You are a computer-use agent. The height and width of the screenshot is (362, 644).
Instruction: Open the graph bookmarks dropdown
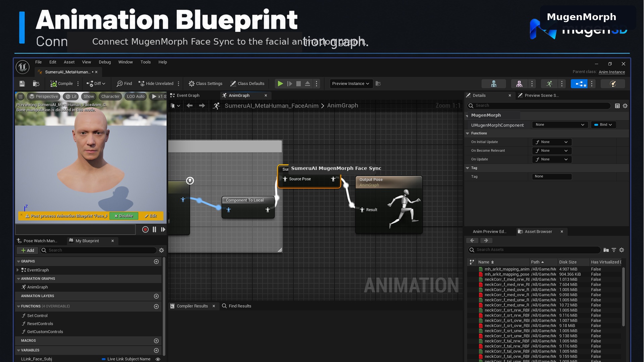pos(175,106)
